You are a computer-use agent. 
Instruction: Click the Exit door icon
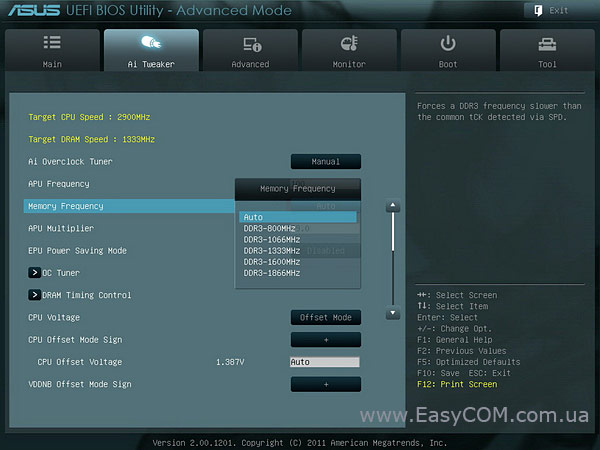pyautogui.click(x=538, y=10)
